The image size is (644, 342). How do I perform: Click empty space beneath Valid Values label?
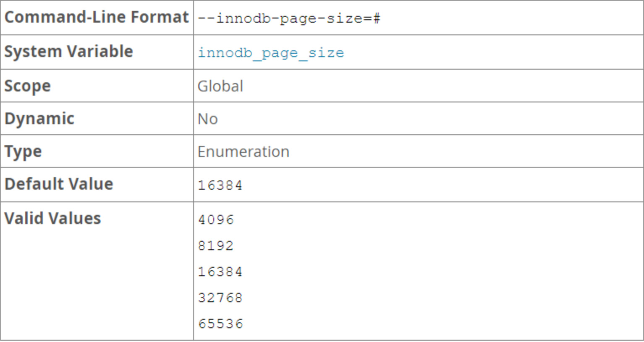97,285
